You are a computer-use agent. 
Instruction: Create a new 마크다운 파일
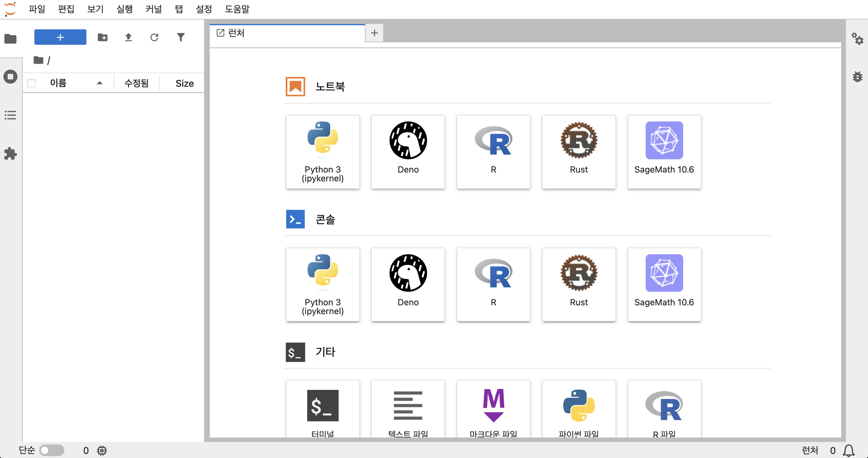click(493, 409)
